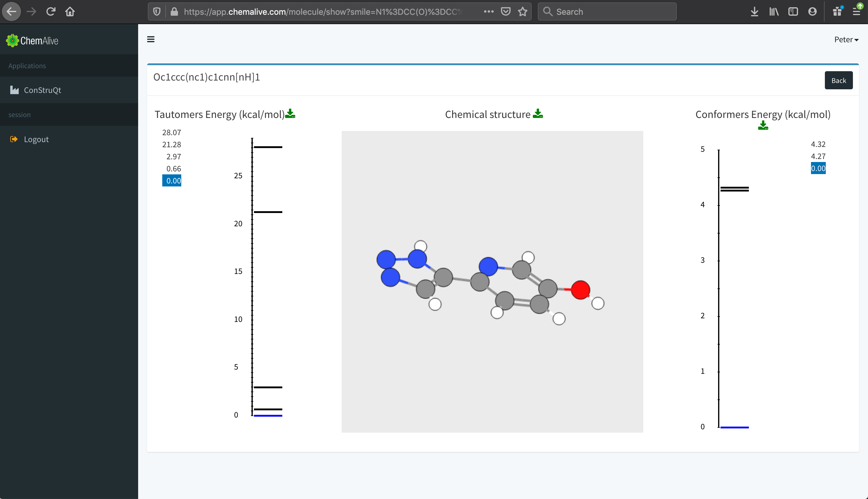Open the Firefox account icon
868x499 pixels.
tap(812, 12)
